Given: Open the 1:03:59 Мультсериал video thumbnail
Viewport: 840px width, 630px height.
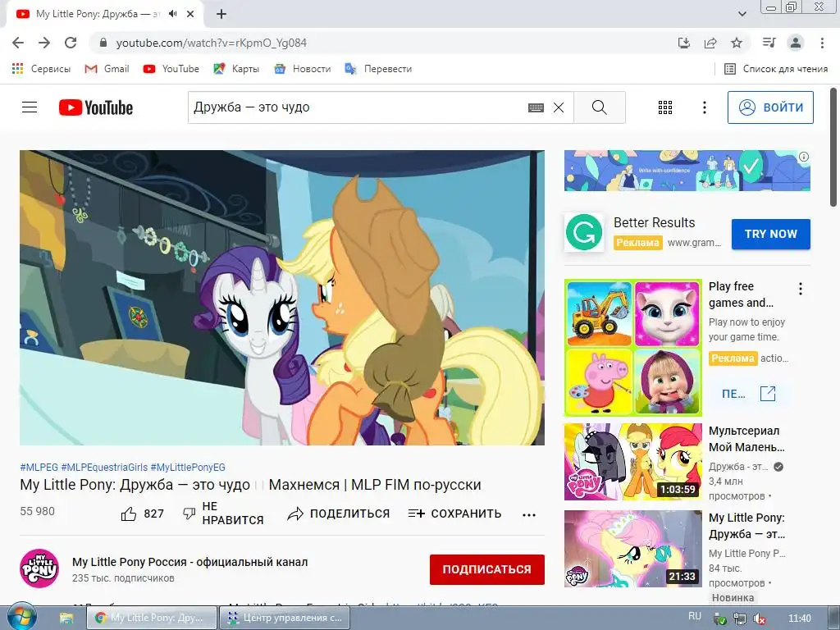Looking at the screenshot, I should 633,462.
